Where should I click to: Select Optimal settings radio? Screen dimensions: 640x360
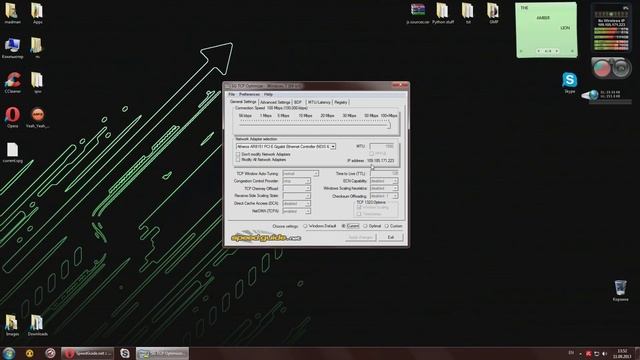365,226
